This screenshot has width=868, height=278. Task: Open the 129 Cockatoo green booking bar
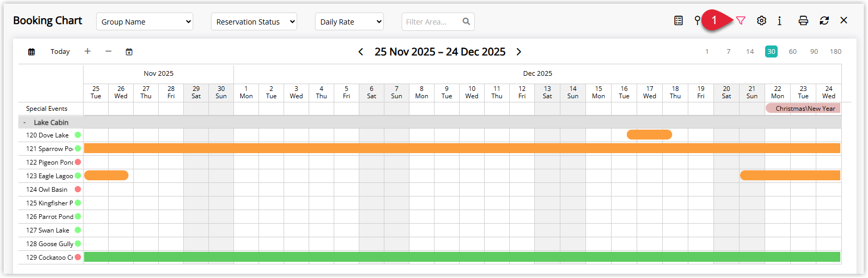pyautogui.click(x=462, y=257)
